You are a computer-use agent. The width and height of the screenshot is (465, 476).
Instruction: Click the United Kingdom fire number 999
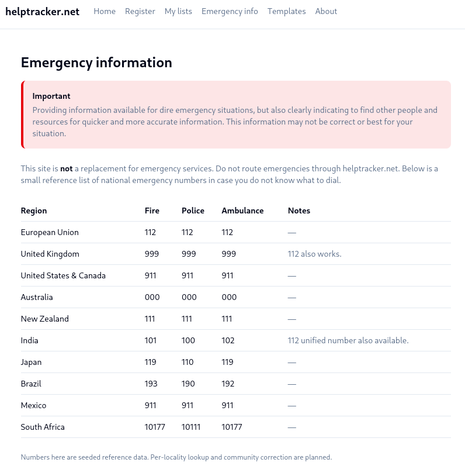[x=152, y=254]
